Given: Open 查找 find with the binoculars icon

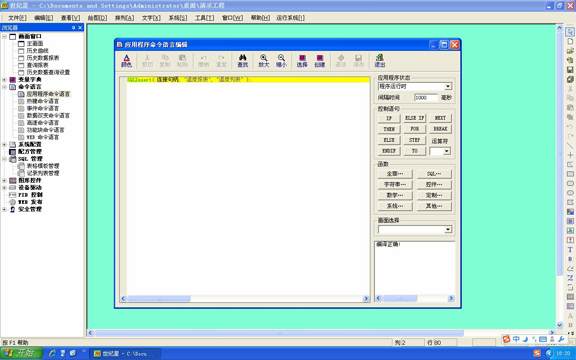Looking at the screenshot, I should 242,61.
